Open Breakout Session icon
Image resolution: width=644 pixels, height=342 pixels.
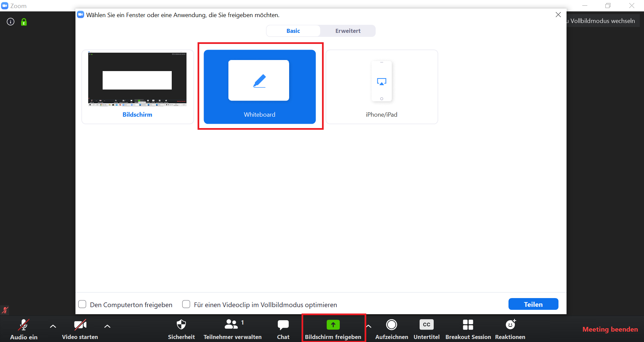click(468, 325)
